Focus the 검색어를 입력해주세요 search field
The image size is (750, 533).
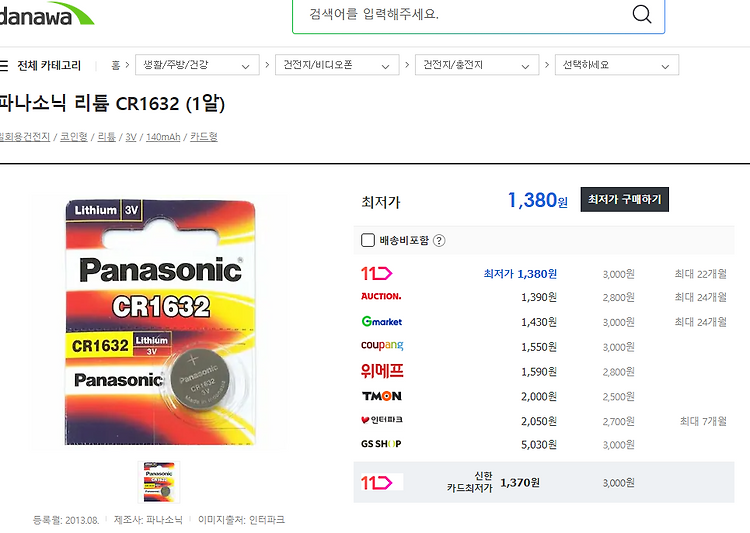tap(462, 14)
